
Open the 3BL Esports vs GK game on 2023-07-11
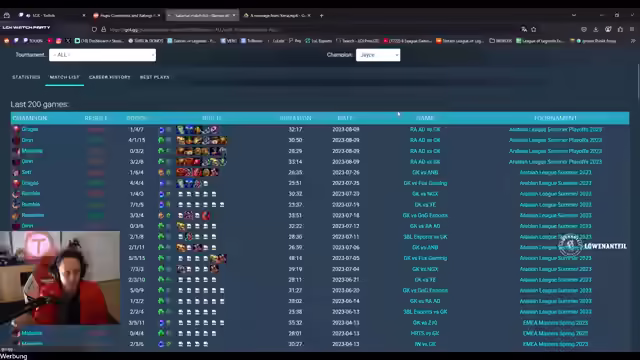tap(425, 237)
